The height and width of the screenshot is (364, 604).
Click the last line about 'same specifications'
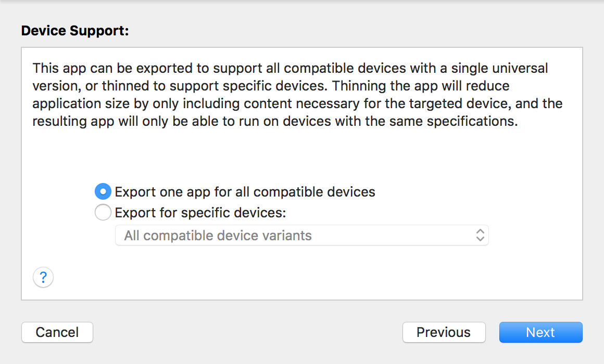click(275, 122)
